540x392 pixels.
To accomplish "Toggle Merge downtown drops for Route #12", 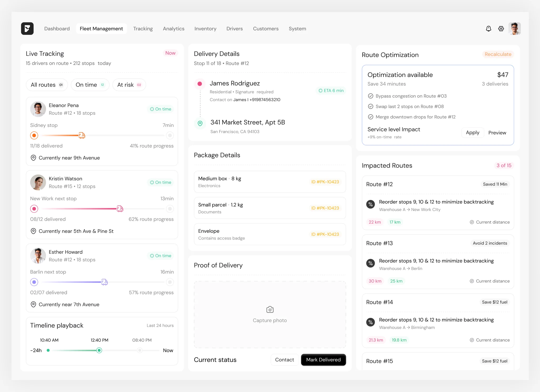I will (370, 117).
